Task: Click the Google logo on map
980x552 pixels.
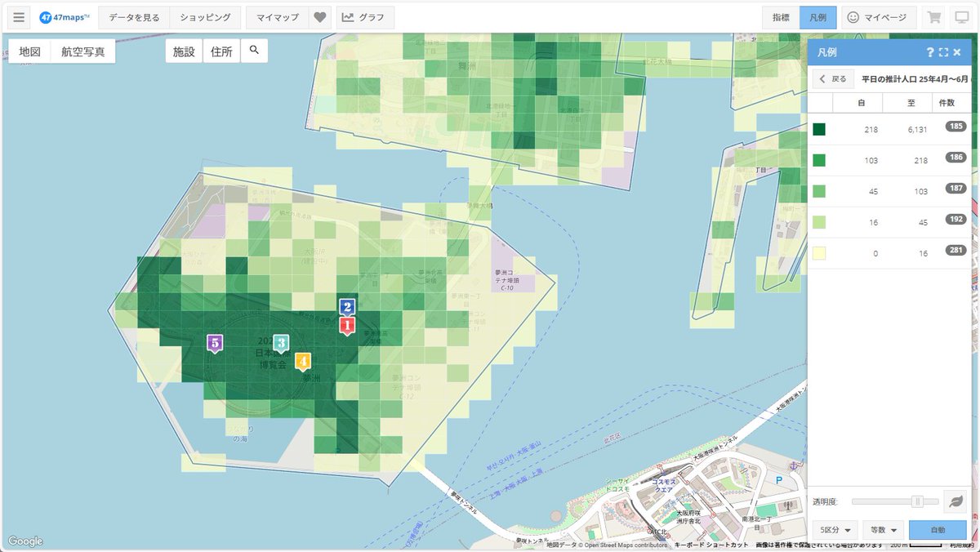Action: [x=25, y=541]
